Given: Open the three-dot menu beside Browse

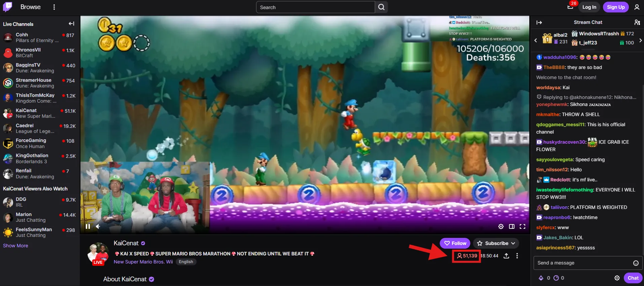Looking at the screenshot, I should [x=54, y=7].
